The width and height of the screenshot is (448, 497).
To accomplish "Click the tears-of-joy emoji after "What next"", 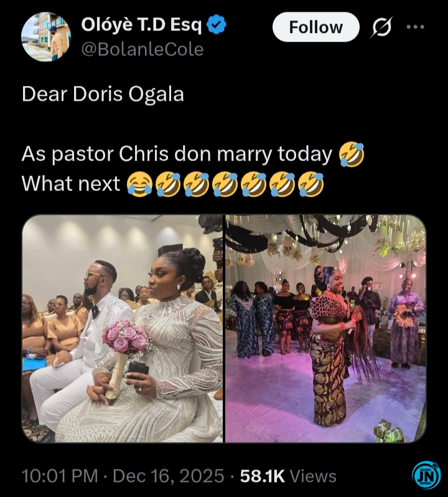I will (139, 184).
